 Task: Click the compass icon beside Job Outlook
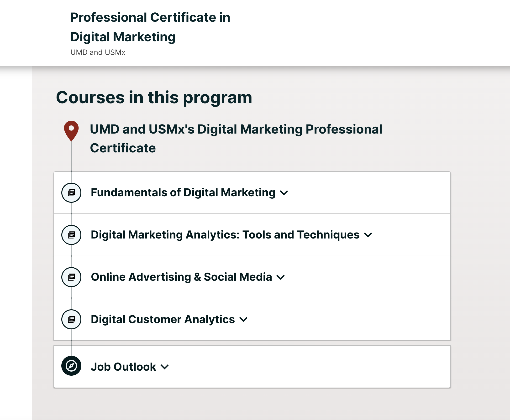point(71,366)
